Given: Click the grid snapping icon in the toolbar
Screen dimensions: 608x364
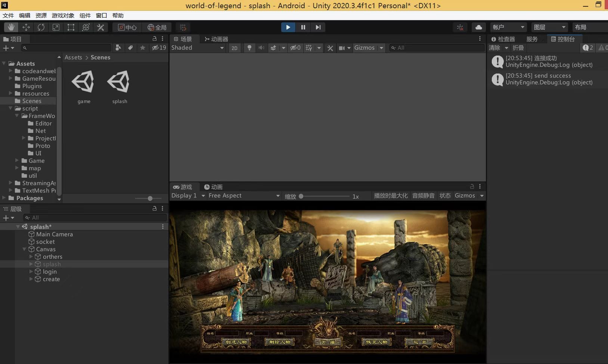Looking at the screenshot, I should [183, 27].
